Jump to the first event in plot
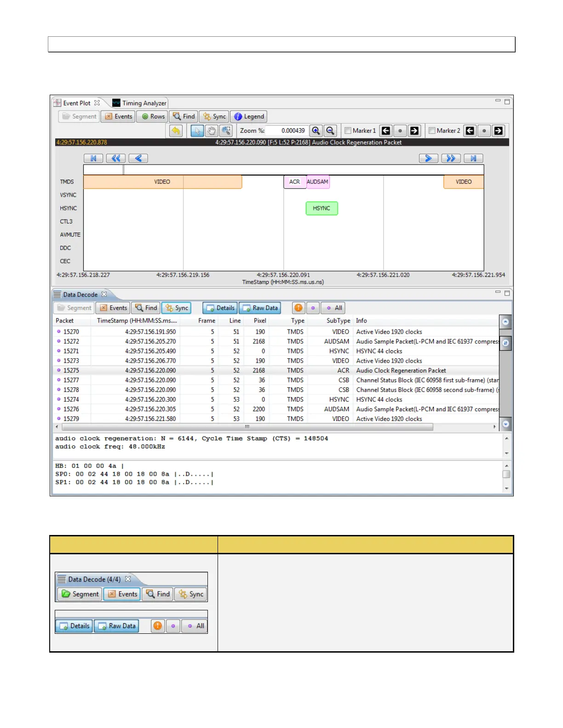Viewport: 563px width, 728px height. pyautogui.click(x=93, y=159)
